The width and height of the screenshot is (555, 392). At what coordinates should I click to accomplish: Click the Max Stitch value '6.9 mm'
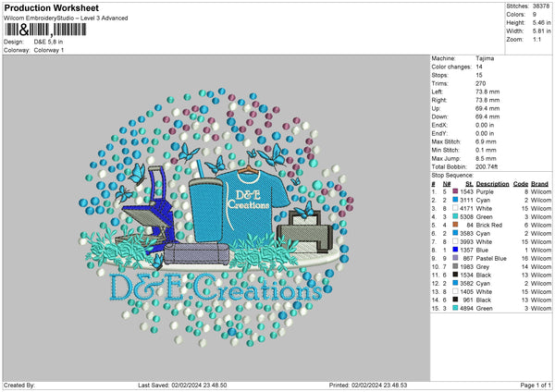486,141
